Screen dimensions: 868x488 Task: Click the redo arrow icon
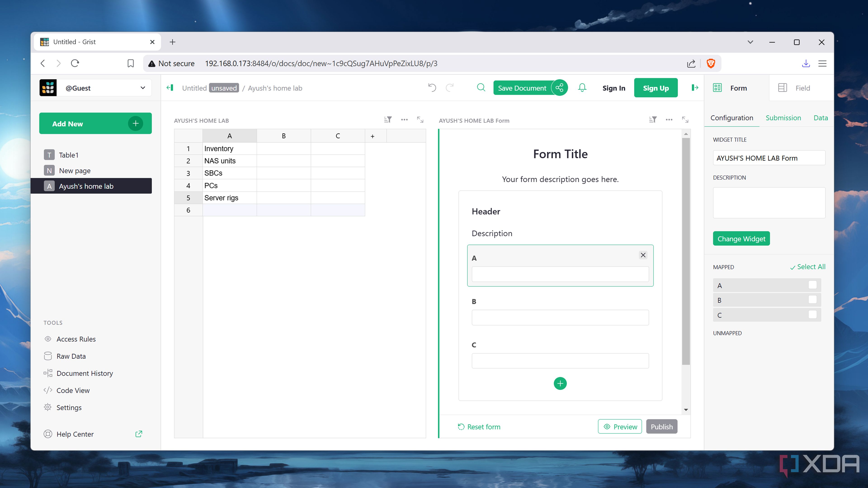coord(450,88)
